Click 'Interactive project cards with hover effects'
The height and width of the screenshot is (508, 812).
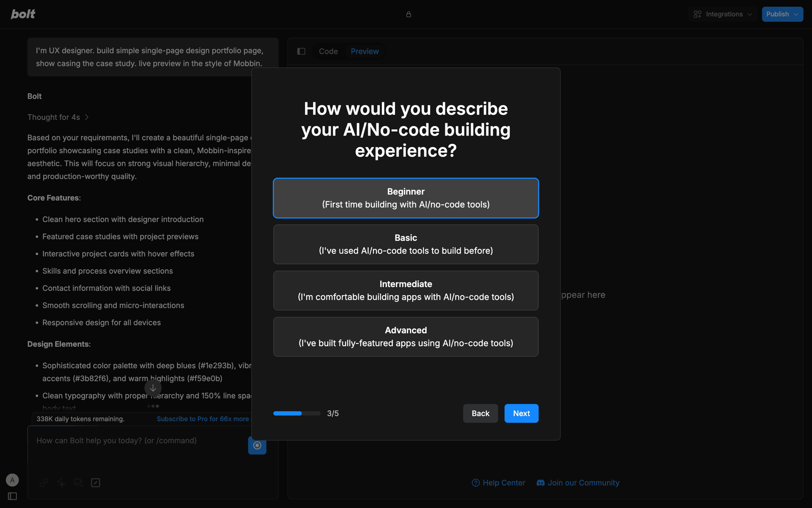click(118, 254)
